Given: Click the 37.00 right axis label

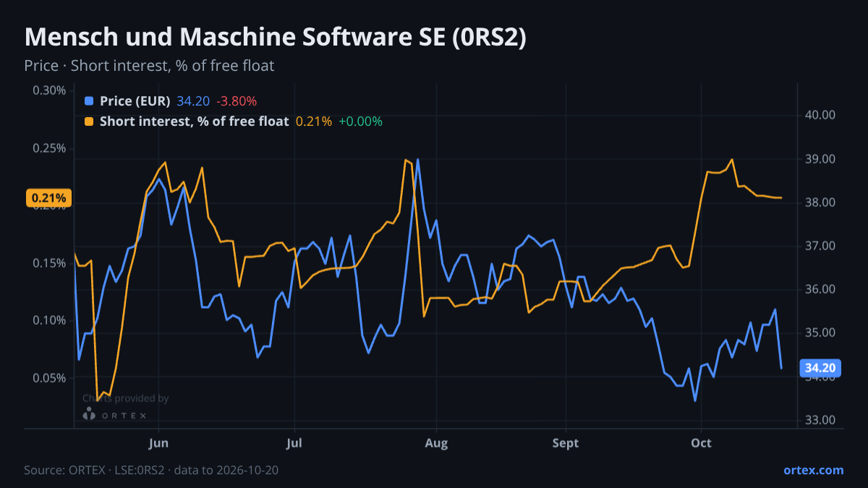Looking at the screenshot, I should pyautogui.click(x=820, y=246).
